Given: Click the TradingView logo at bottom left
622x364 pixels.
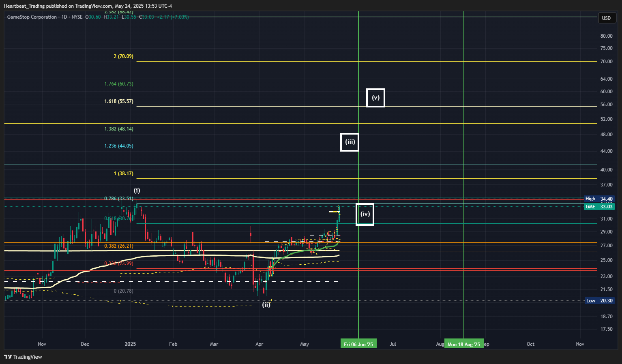Looking at the screenshot, I should [x=23, y=357].
